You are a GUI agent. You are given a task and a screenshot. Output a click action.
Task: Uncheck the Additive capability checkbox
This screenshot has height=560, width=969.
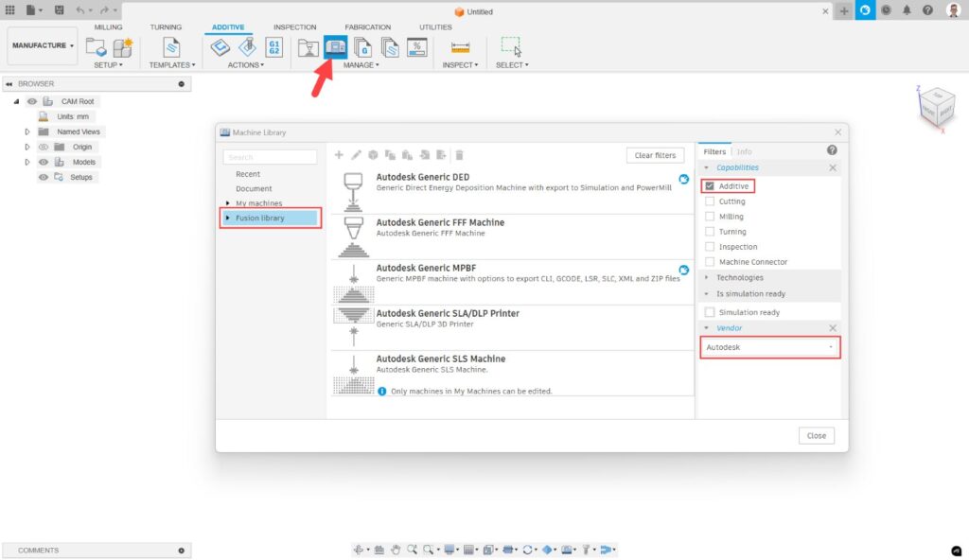[710, 186]
